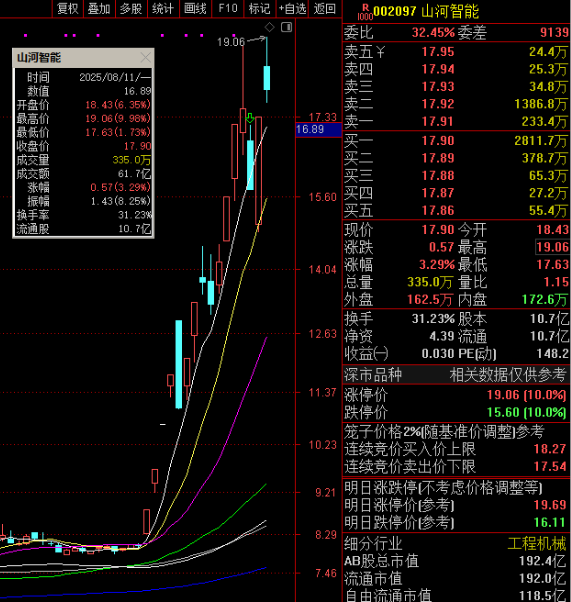Click the 今开 value 18.43
The height and width of the screenshot is (602, 571).
(x=552, y=230)
